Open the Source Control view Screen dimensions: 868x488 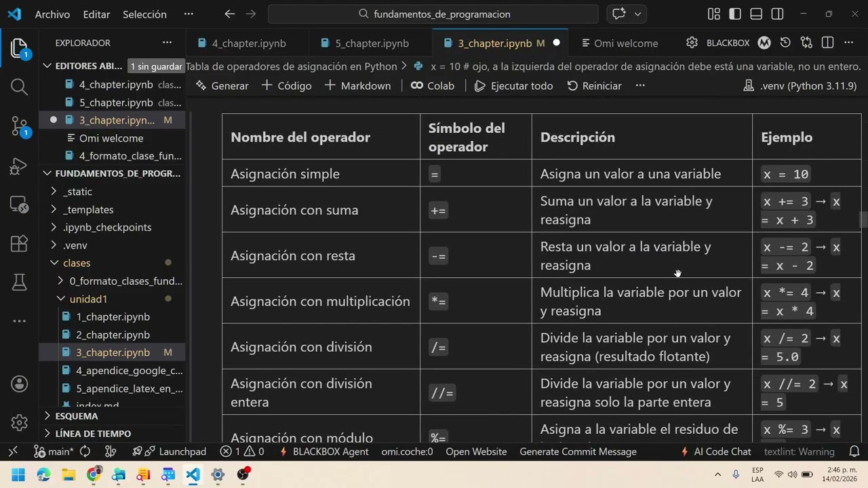[19, 126]
